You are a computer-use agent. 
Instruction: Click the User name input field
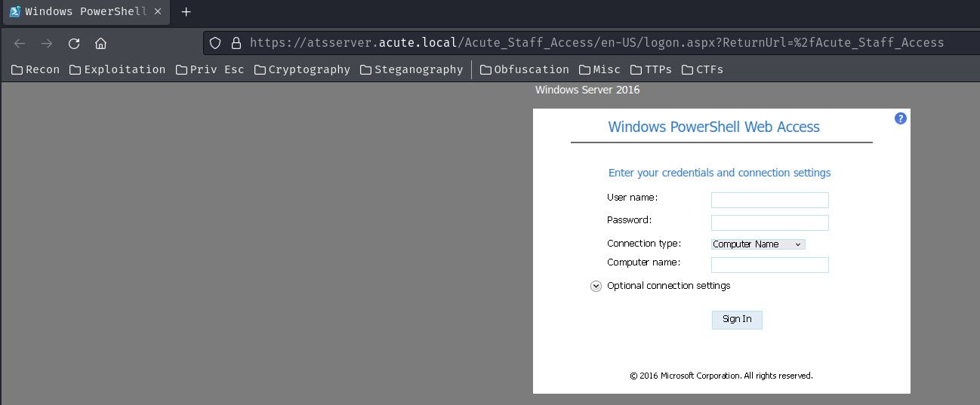(x=770, y=200)
